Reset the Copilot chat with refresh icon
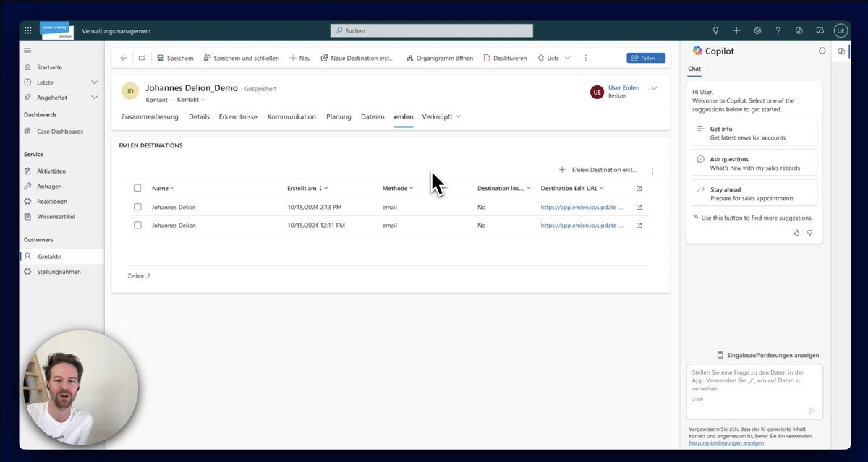This screenshot has height=462, width=868. [x=822, y=51]
